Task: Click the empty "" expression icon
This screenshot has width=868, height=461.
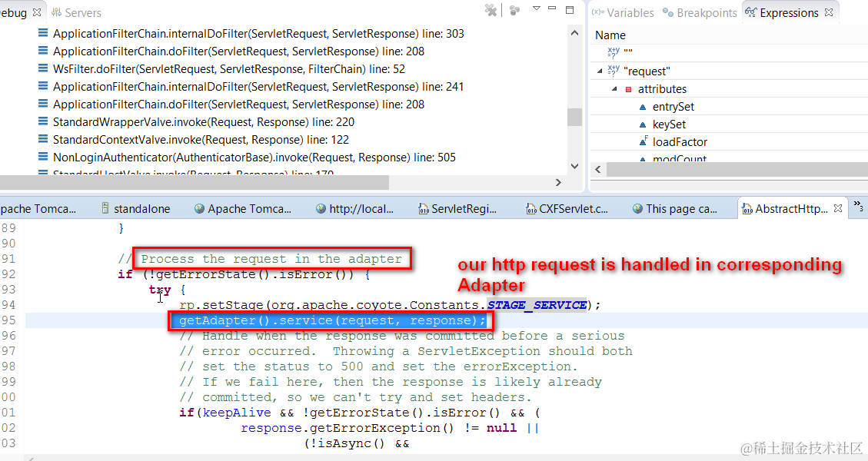Action: pyautogui.click(x=614, y=52)
